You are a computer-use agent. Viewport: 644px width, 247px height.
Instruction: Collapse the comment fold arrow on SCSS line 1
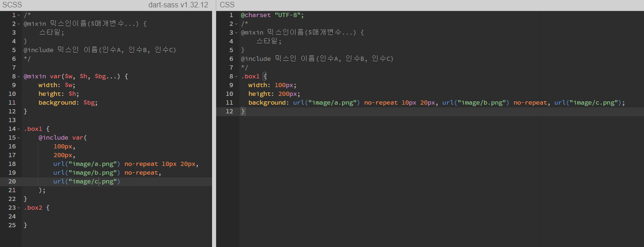pyautogui.click(x=18, y=15)
